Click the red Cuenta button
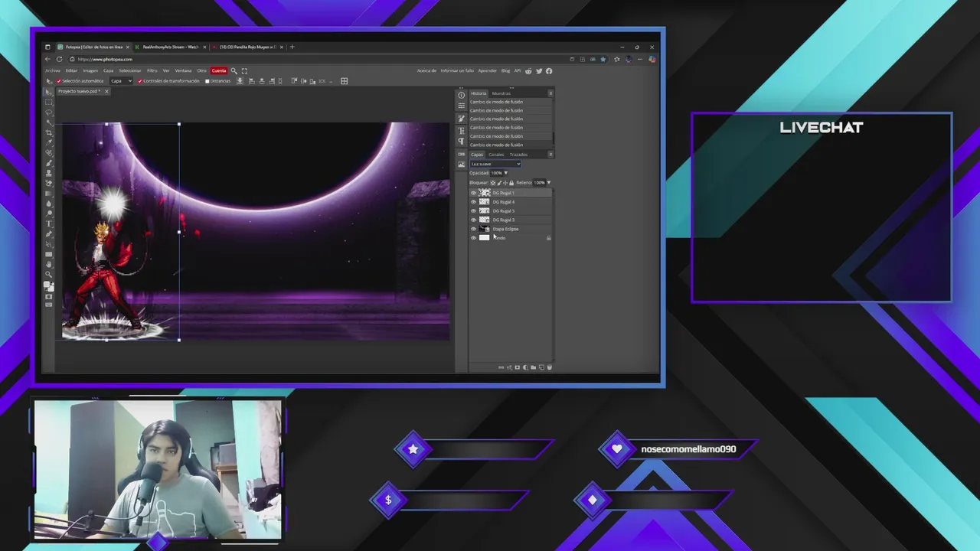 (219, 70)
